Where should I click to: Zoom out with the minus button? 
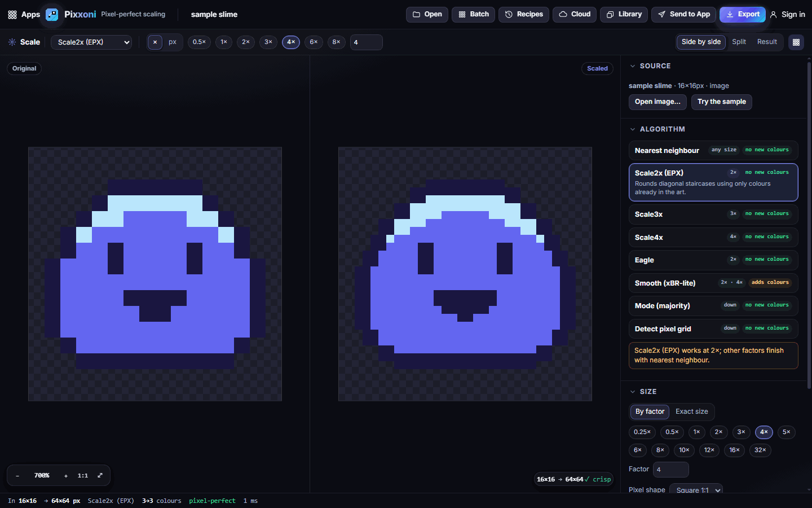coord(17,476)
